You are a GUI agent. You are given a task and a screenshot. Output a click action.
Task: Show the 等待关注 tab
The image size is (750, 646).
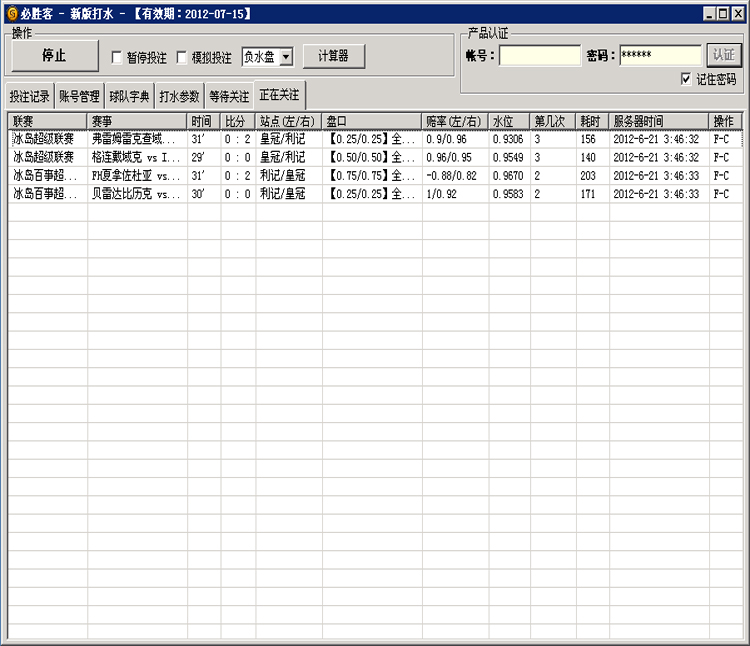pos(229,97)
